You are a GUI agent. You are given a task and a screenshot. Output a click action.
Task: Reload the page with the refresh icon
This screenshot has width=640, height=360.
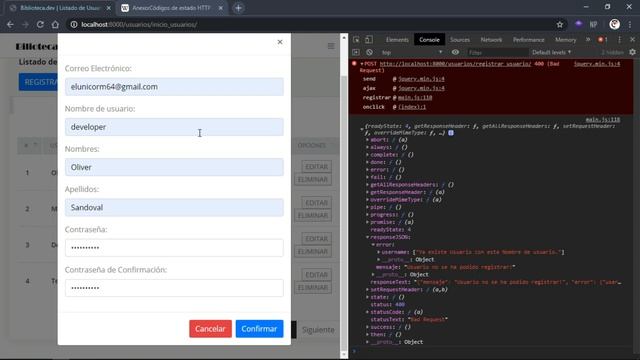pyautogui.click(x=40, y=24)
